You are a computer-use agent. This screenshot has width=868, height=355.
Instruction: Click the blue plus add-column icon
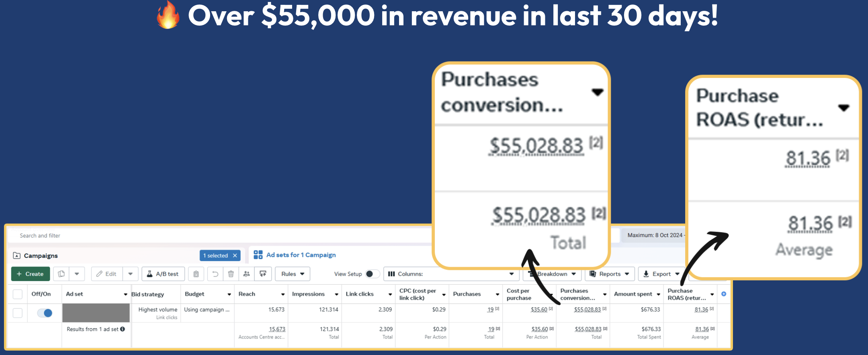click(724, 294)
